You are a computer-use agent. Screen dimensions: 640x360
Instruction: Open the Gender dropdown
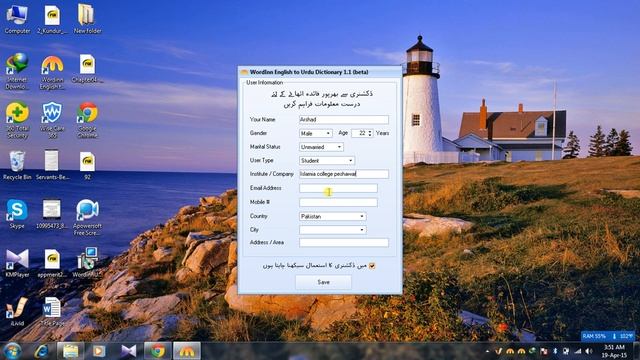(316, 133)
